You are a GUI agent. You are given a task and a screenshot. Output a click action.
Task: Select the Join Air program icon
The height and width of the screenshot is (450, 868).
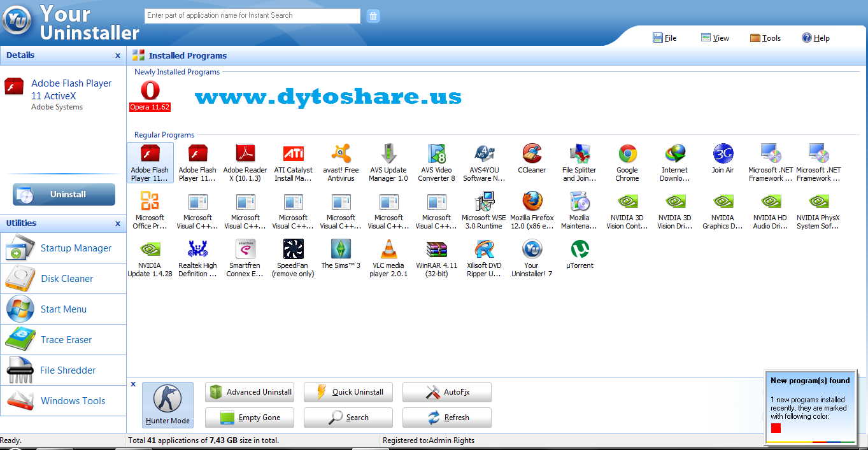[x=723, y=159]
